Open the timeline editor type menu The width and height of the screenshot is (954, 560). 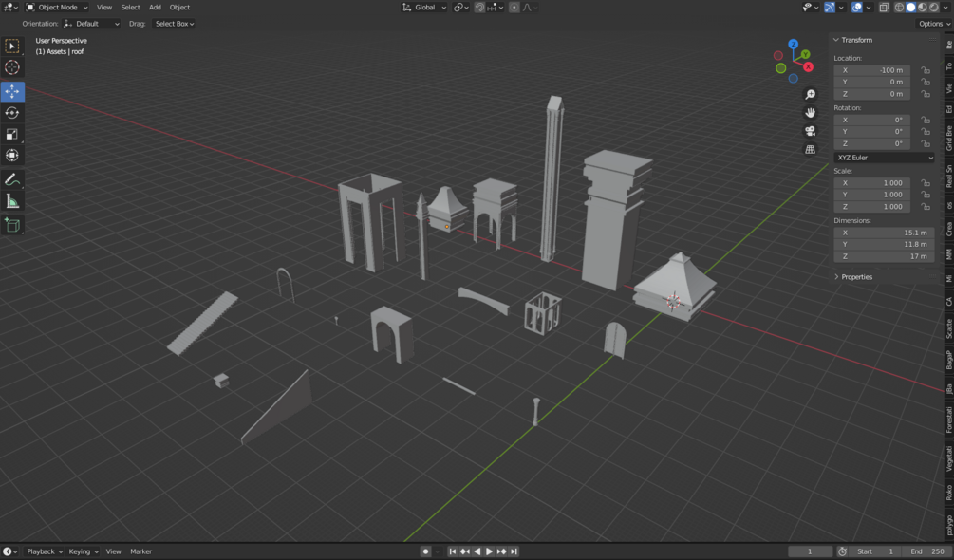coord(10,551)
